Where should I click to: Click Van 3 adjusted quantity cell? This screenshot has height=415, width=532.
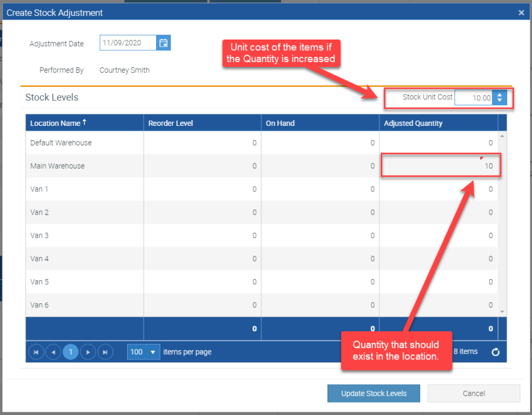(x=439, y=235)
